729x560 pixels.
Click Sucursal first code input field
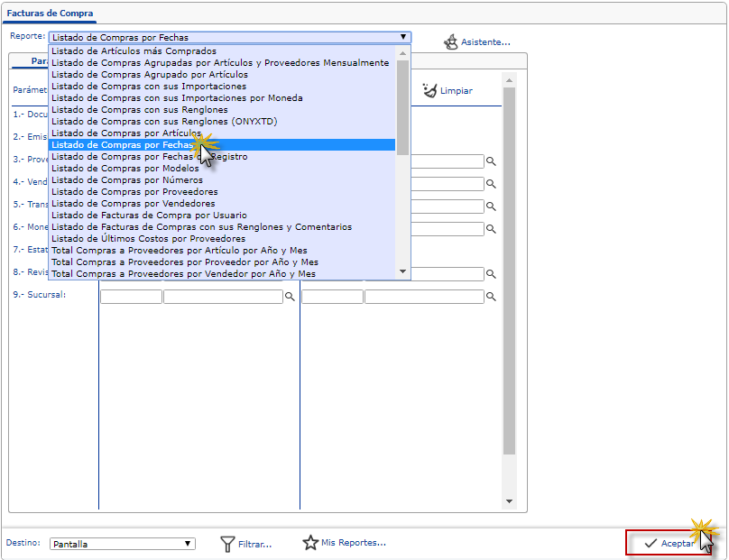pos(131,297)
